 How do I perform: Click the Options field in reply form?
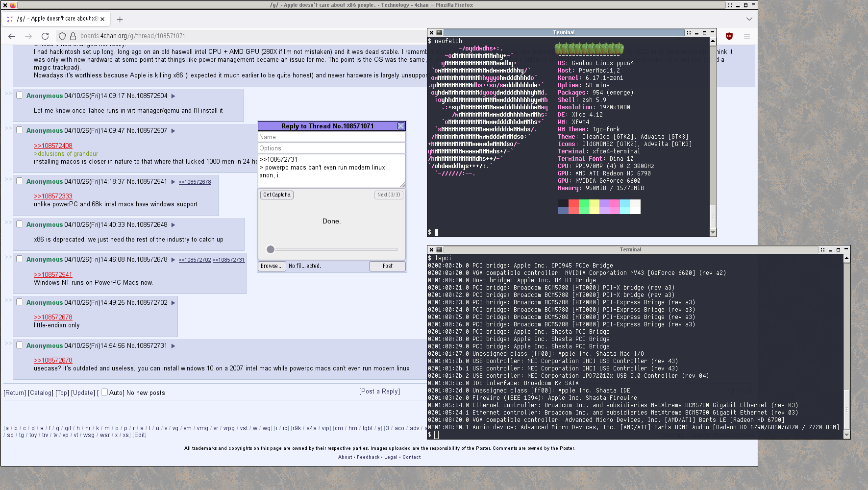point(332,148)
